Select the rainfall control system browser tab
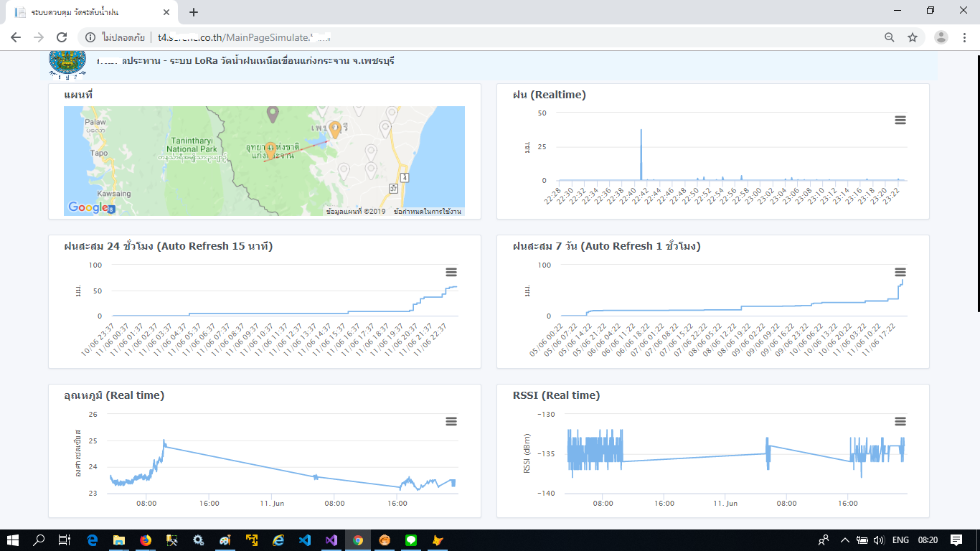The width and height of the screenshot is (980, 551). coord(86,12)
